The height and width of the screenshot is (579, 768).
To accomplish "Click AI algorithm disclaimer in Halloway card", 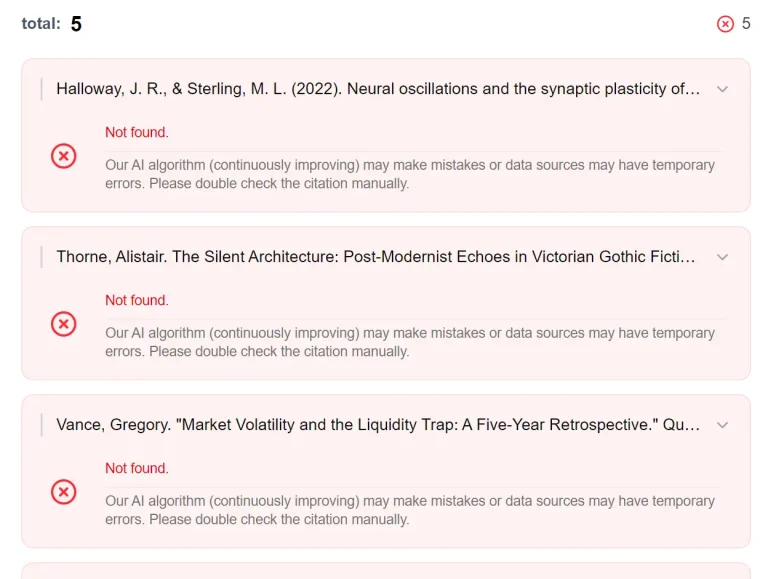I will tap(410, 174).
